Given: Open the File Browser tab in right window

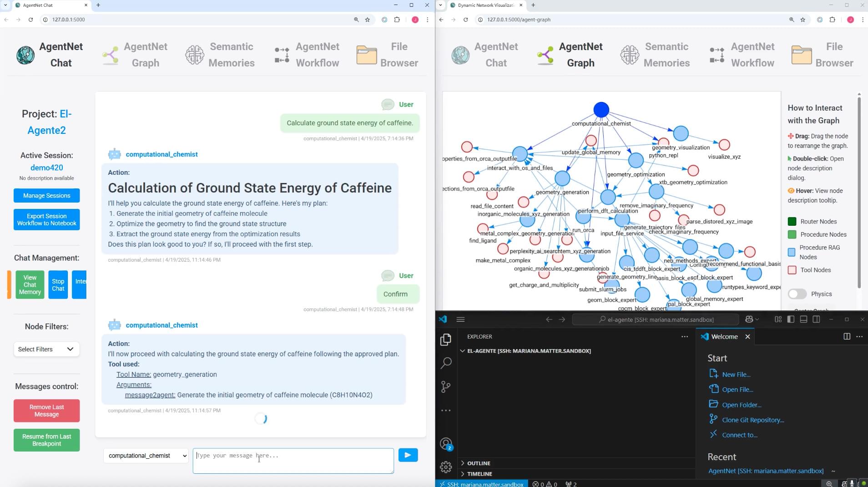Looking at the screenshot, I should click(823, 55).
